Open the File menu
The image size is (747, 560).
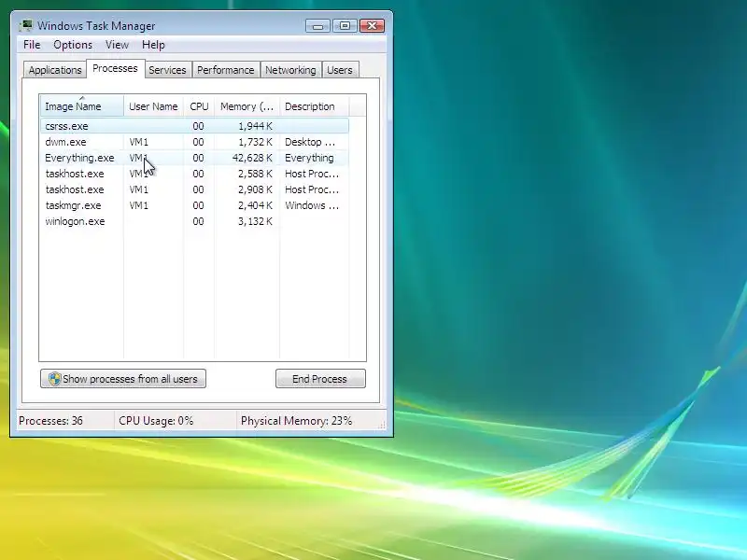click(32, 45)
